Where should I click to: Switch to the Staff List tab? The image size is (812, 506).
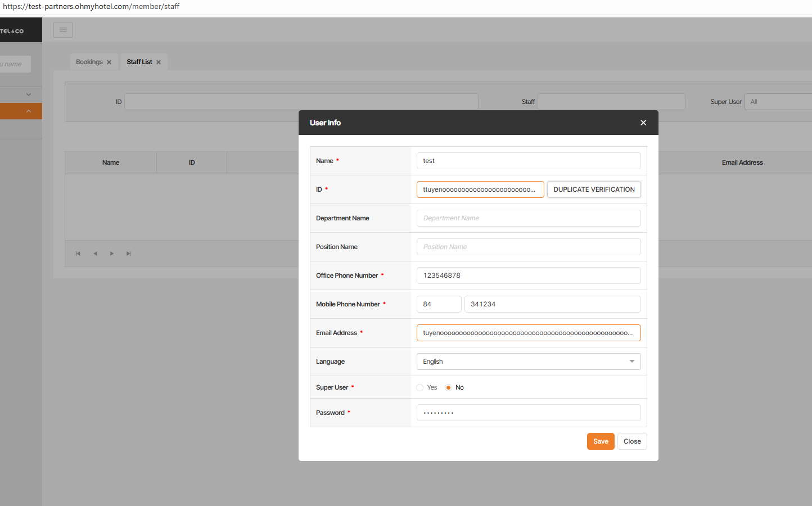coord(139,62)
